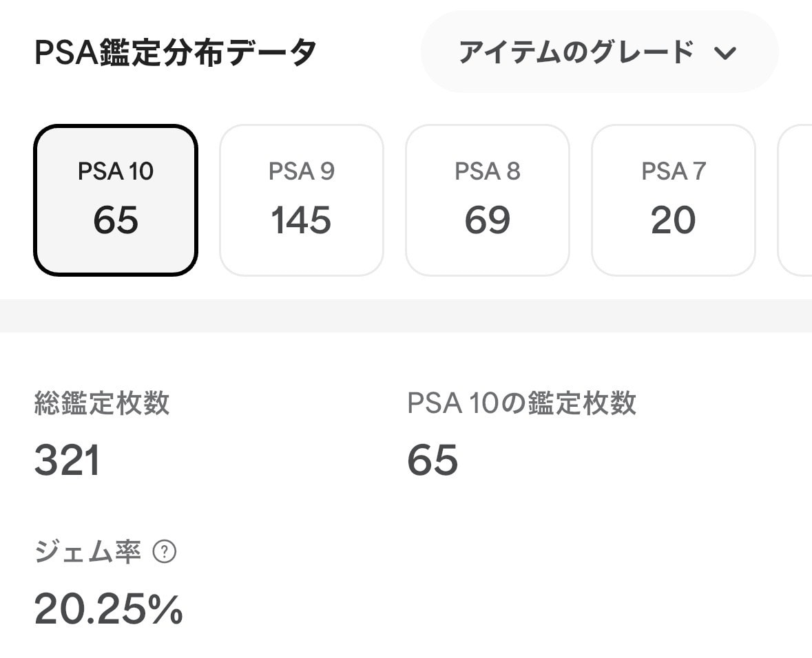812x658 pixels.
Task: Select the PSA 7 grade card
Action: 673,200
